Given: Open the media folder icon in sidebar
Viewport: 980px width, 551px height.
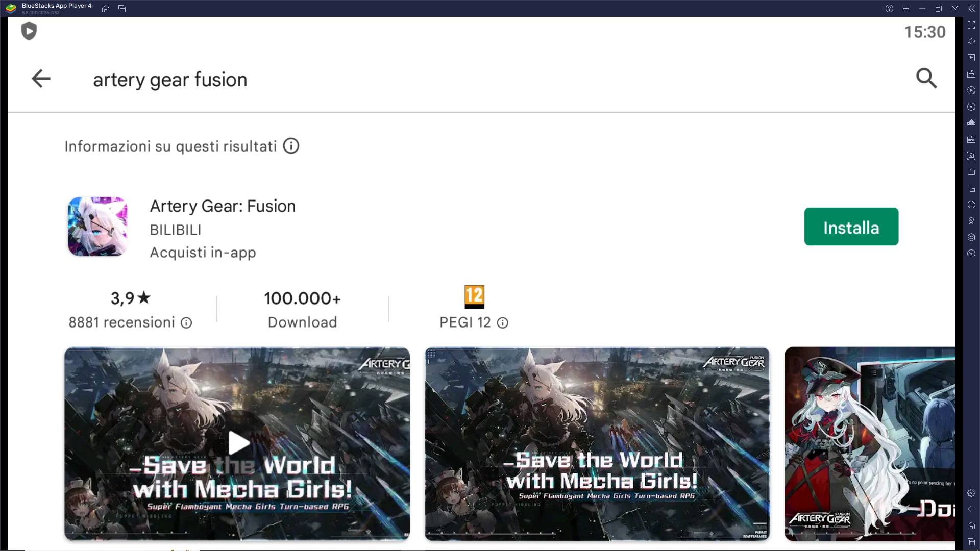Looking at the screenshot, I should 971,172.
